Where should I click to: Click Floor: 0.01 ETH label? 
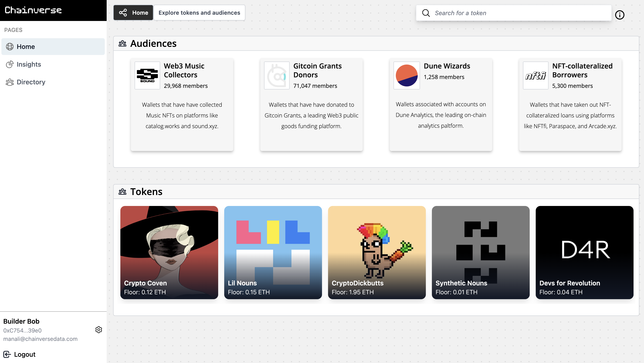(x=457, y=292)
